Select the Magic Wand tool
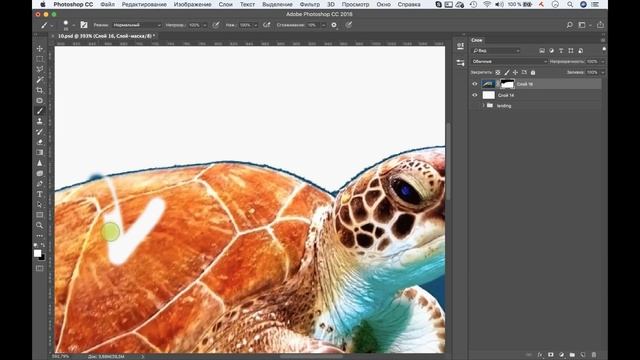The image size is (640, 360). tap(40, 80)
